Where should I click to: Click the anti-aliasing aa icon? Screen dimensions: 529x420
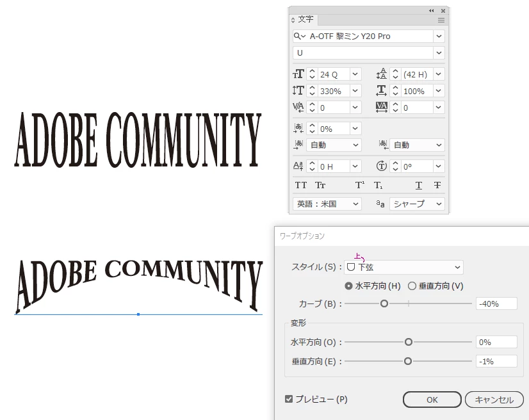pyautogui.click(x=380, y=204)
